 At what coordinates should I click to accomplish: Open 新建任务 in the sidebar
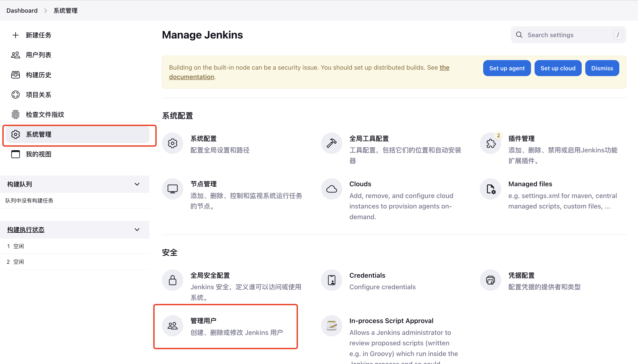tap(77, 35)
